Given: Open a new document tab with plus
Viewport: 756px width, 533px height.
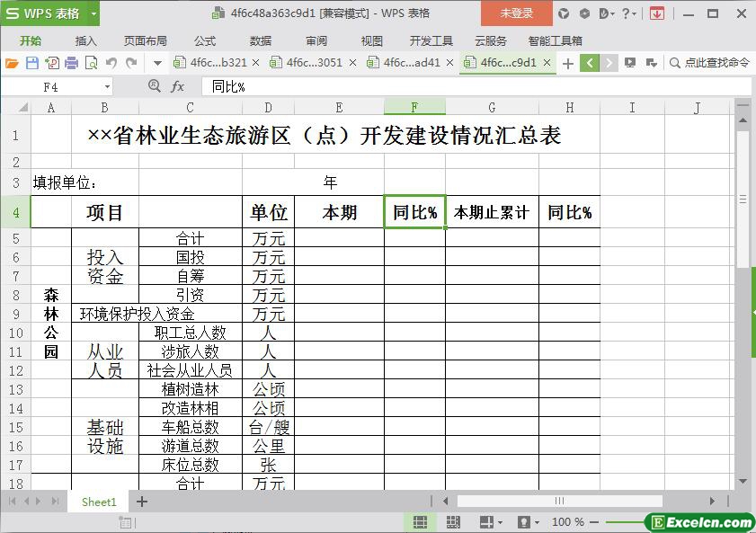Looking at the screenshot, I should pyautogui.click(x=567, y=63).
